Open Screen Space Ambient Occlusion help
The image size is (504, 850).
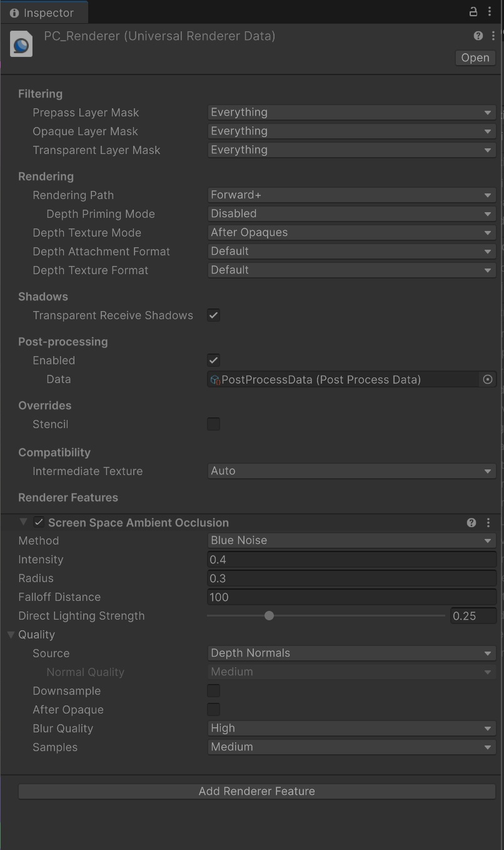[x=471, y=523]
